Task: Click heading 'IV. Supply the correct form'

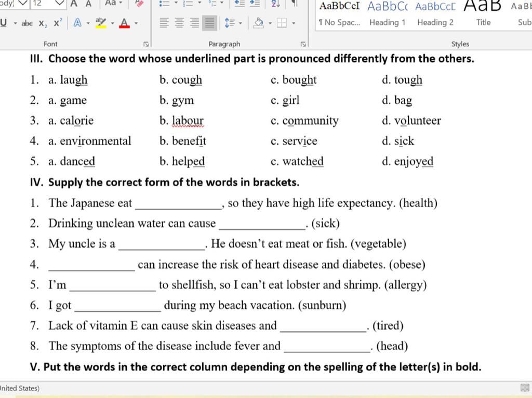Action: (x=165, y=182)
